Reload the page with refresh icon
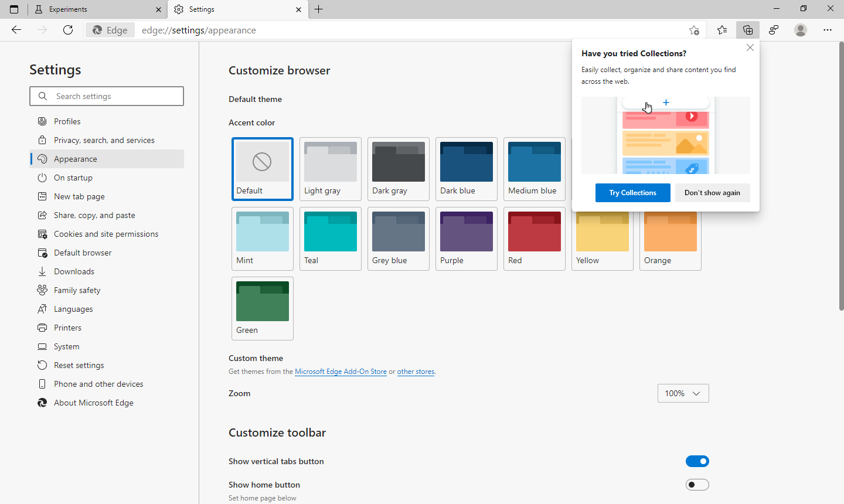The image size is (844, 504). 68,30
